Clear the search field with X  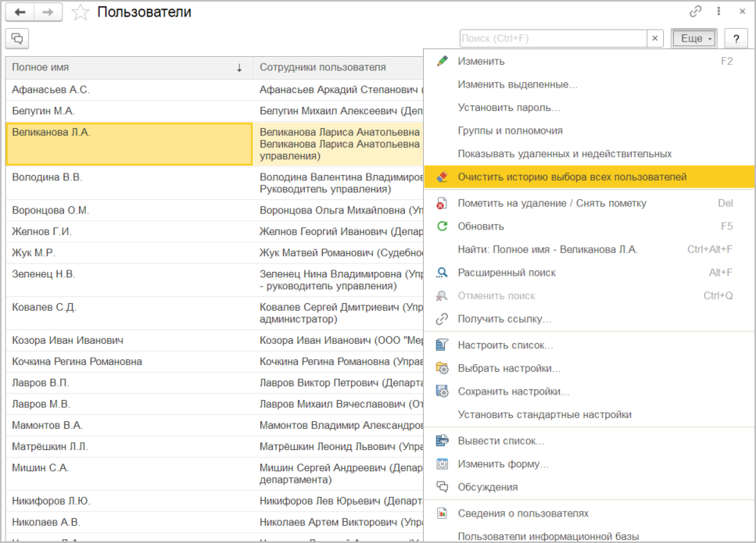[656, 38]
